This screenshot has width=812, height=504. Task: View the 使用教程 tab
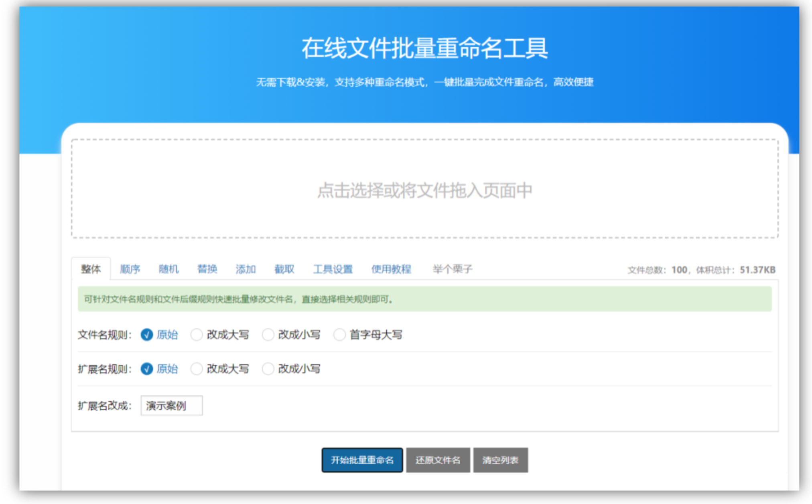coord(391,269)
